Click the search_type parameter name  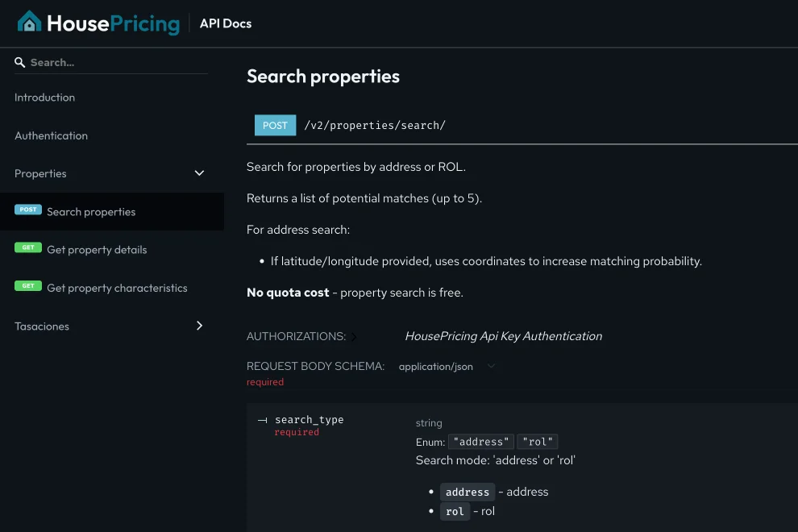coord(309,420)
